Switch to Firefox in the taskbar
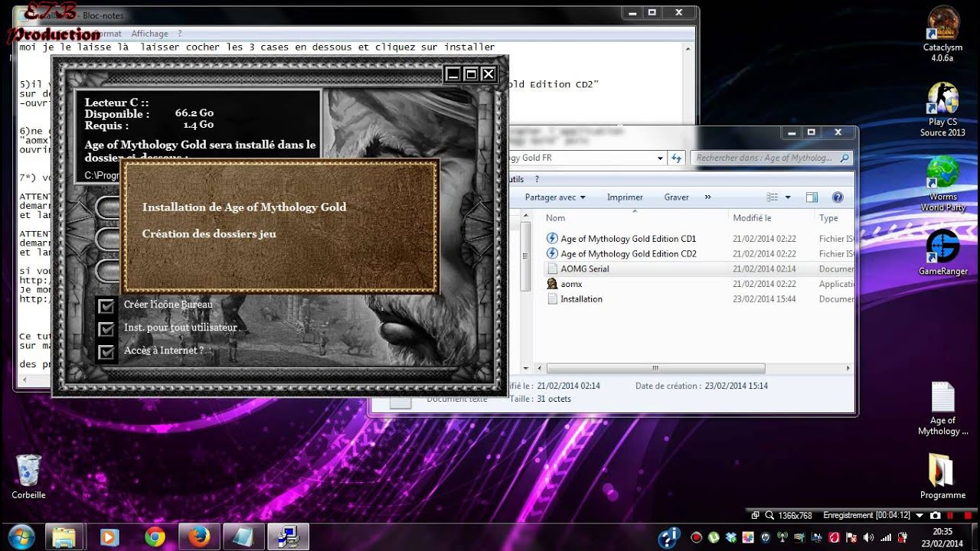The width and height of the screenshot is (980, 551). (x=199, y=536)
